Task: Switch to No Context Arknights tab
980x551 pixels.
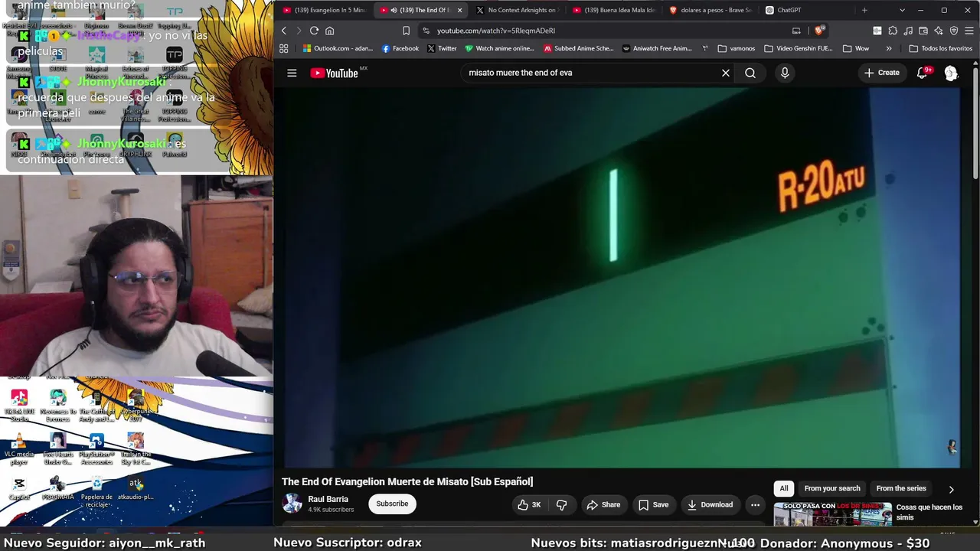Action: [517, 10]
